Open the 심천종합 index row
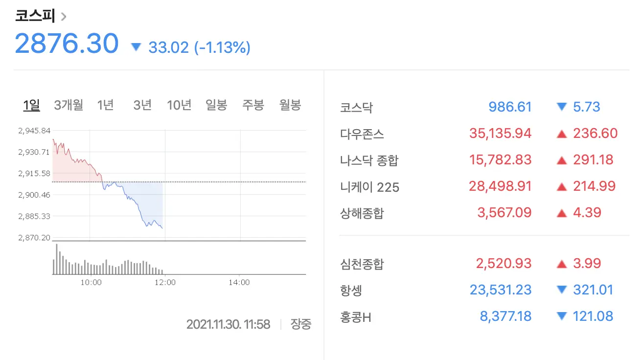The width and height of the screenshot is (644, 360). [479, 263]
